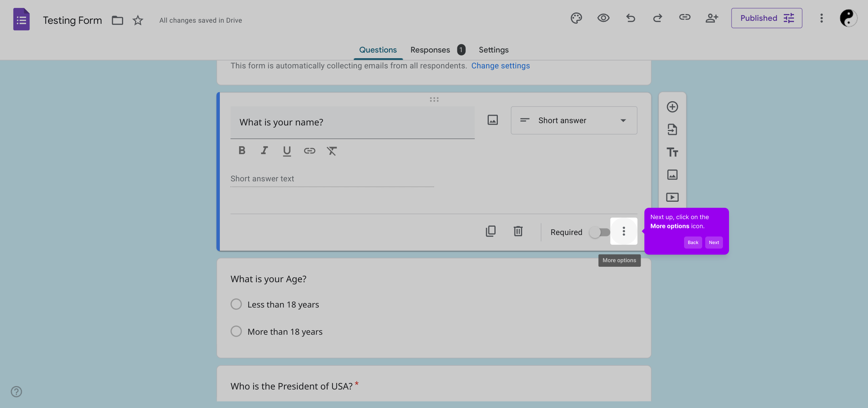Add title and description icon

pos(672,152)
